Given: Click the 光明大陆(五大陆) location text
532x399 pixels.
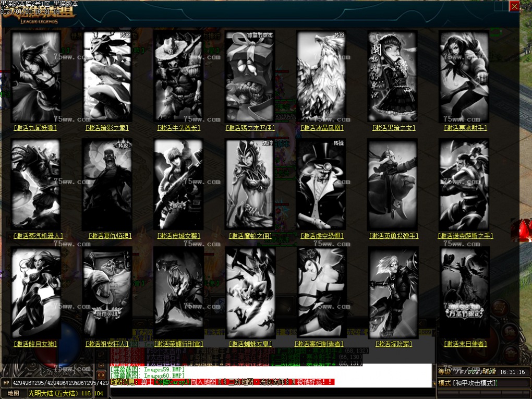Looking at the screenshot, I should tap(54, 393).
